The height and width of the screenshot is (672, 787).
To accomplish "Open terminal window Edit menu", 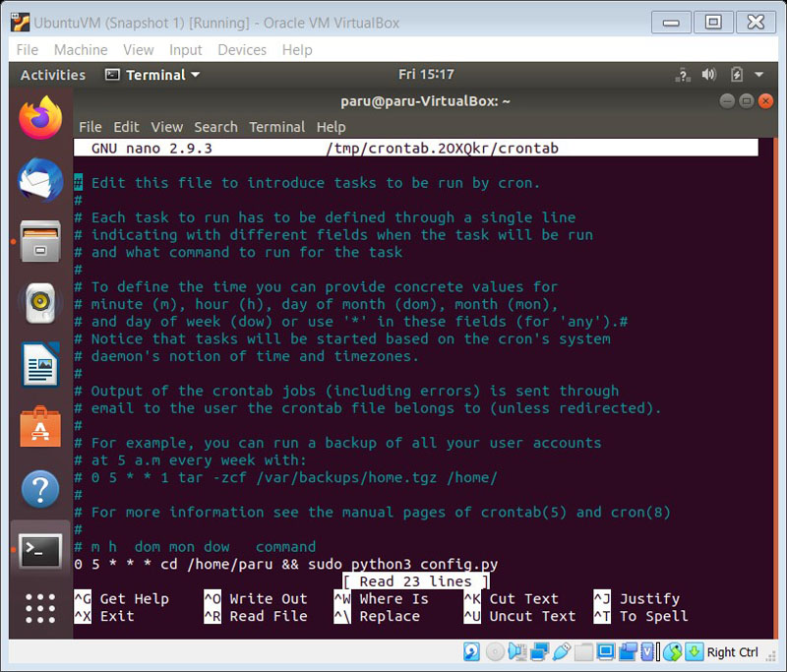I will tap(126, 127).
